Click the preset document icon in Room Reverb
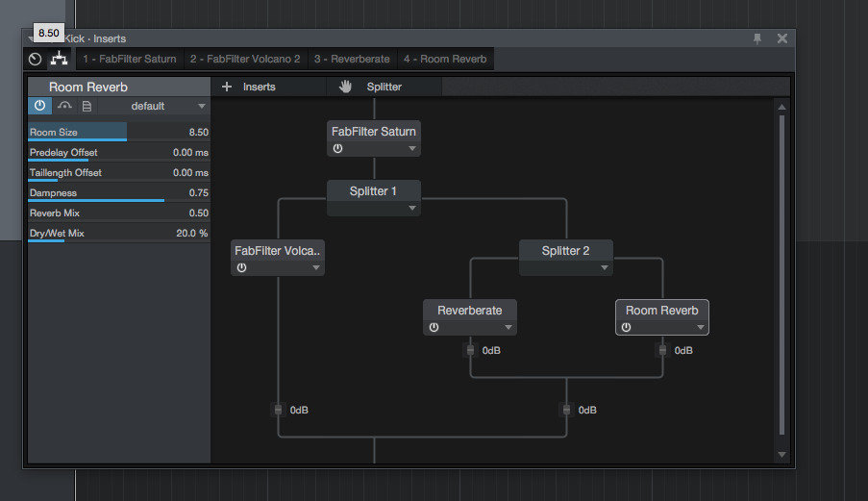 coord(87,106)
